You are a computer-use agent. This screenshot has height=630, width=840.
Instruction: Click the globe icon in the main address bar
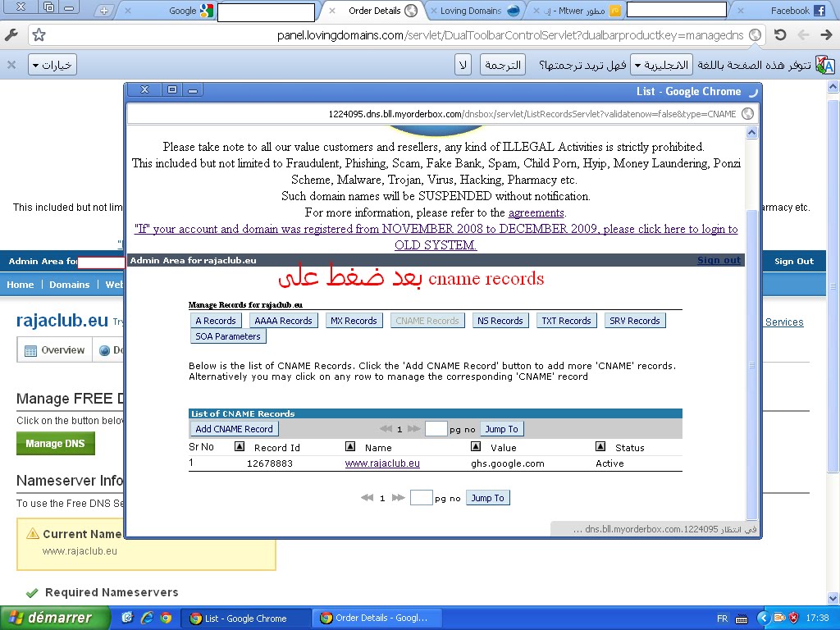[755, 35]
